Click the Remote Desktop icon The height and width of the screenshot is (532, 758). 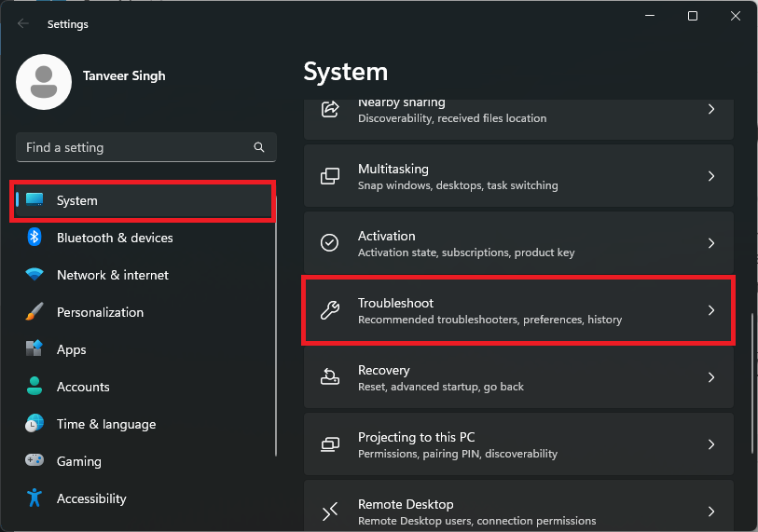[x=330, y=511]
